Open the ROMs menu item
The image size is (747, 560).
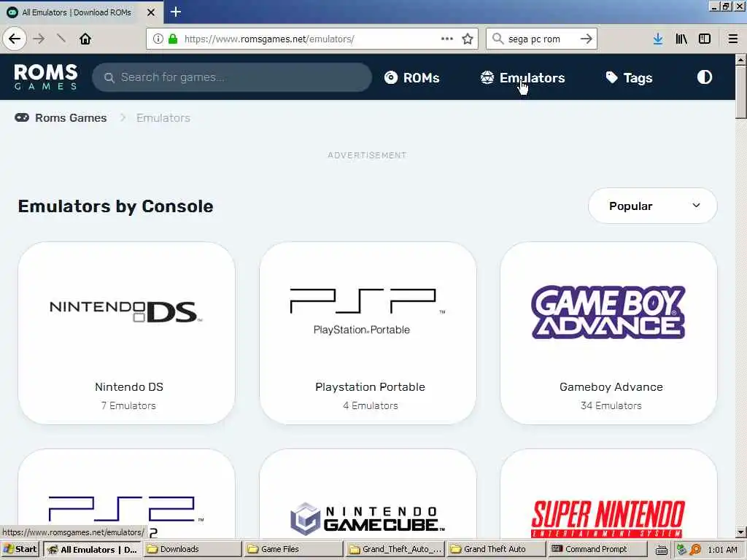pos(412,77)
